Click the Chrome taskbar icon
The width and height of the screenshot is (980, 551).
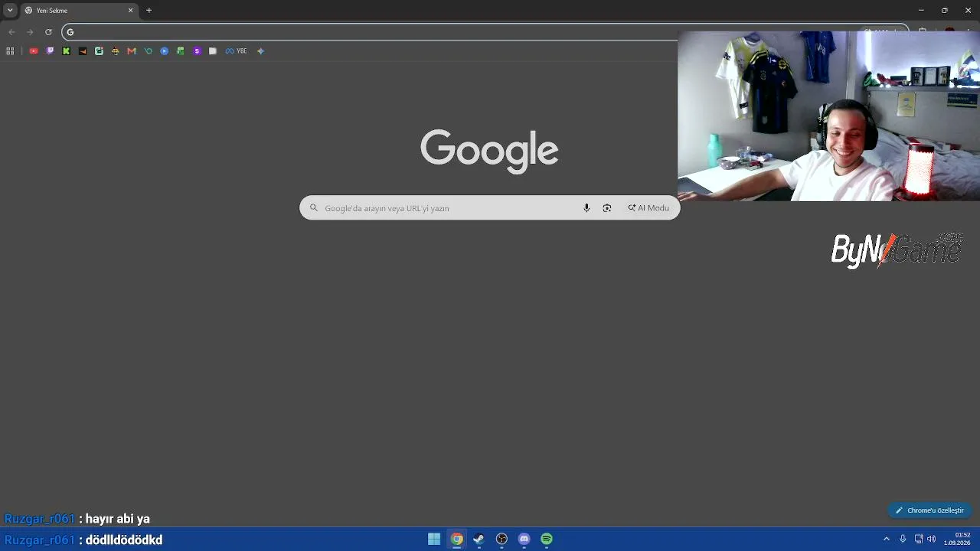[457, 539]
